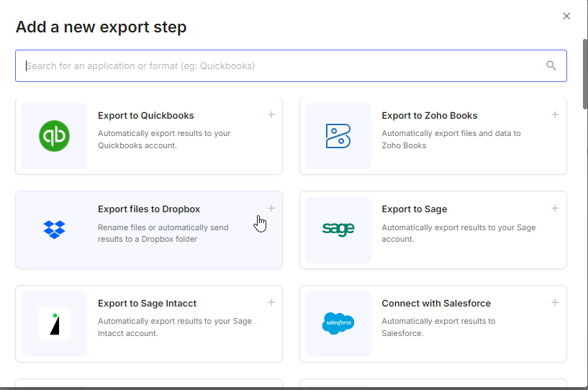Select the 'Connect with Salesforce' title
588x390 pixels.
click(436, 304)
